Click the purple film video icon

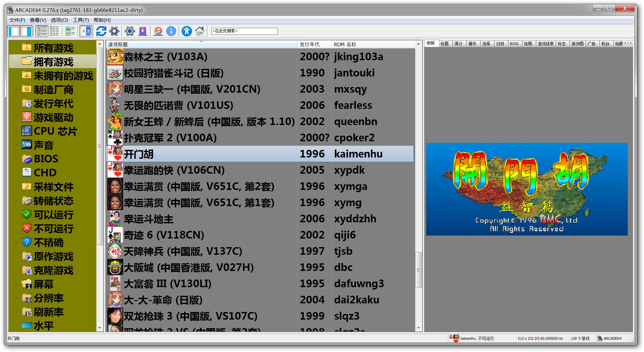pos(143,31)
